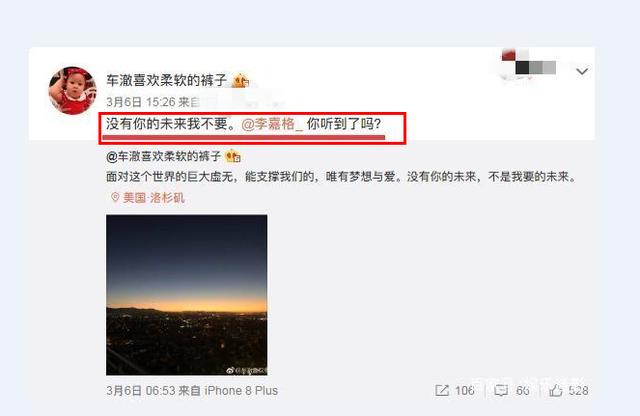The image size is (640, 416).
Task: Click the badge icon next to the reposted author's name
Action: pyautogui.click(x=233, y=156)
